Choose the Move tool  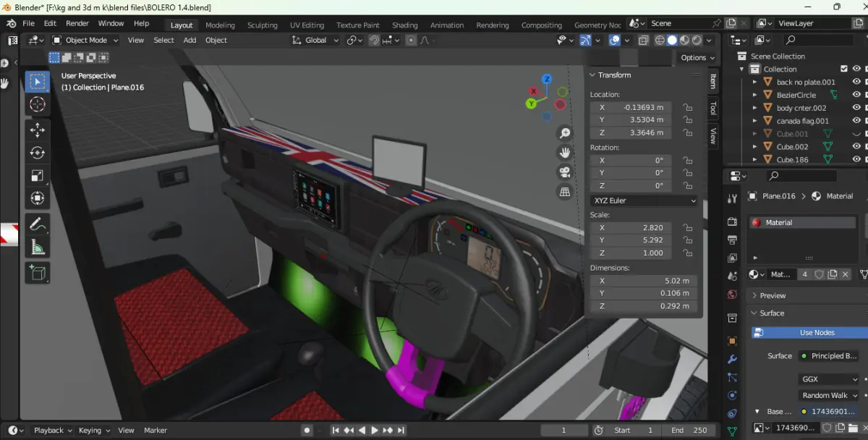[37, 130]
